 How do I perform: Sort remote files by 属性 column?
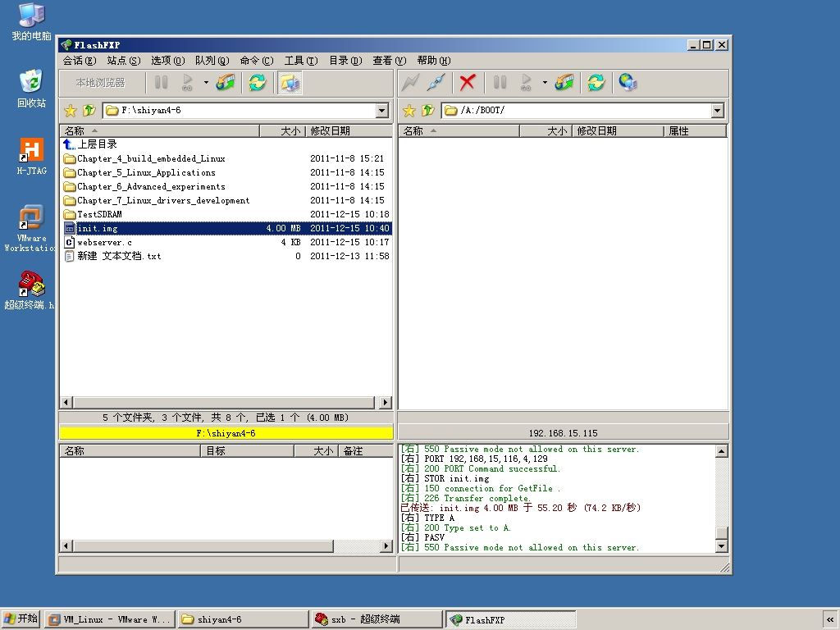click(695, 130)
